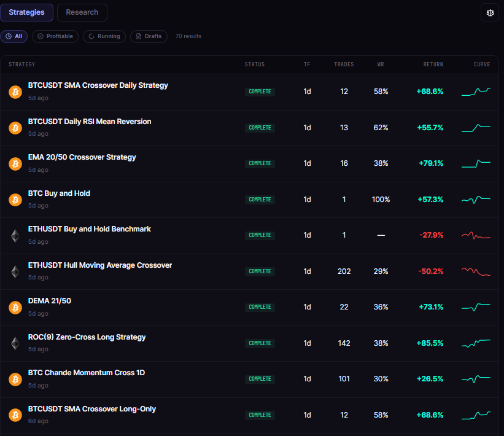This screenshot has height=436, width=504.
Task: Open ROC(9) Zero-Cross Long Strategy
Action: (x=87, y=337)
